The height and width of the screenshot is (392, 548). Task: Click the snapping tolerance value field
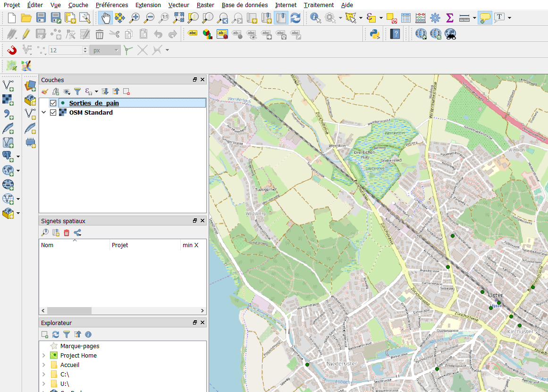click(x=65, y=50)
